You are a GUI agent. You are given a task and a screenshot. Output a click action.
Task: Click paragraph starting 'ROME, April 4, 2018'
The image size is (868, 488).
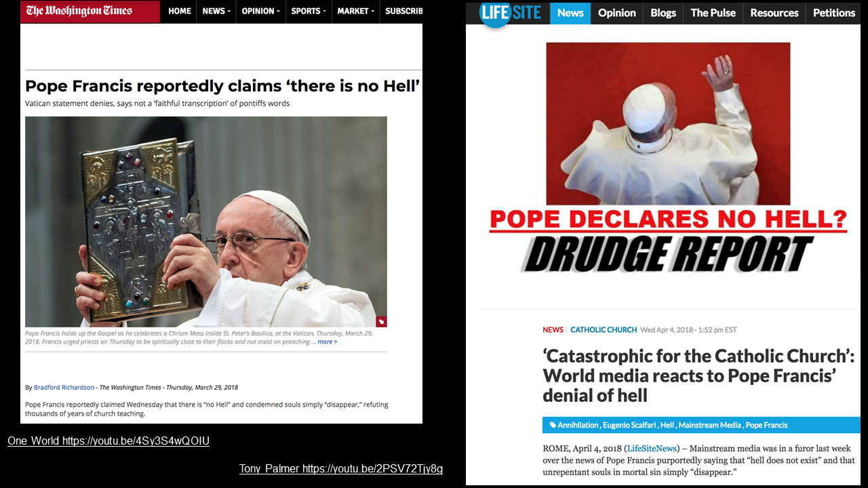pos(698,460)
